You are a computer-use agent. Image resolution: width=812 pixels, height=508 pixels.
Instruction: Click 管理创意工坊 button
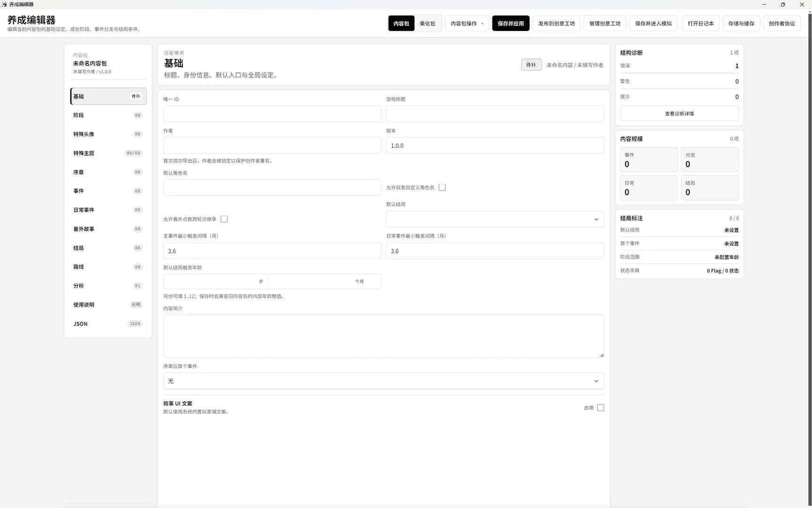605,24
